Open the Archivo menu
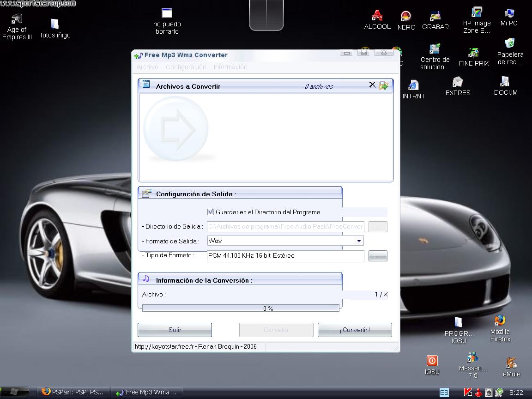Viewport: 532px width, 399px height. [x=147, y=67]
